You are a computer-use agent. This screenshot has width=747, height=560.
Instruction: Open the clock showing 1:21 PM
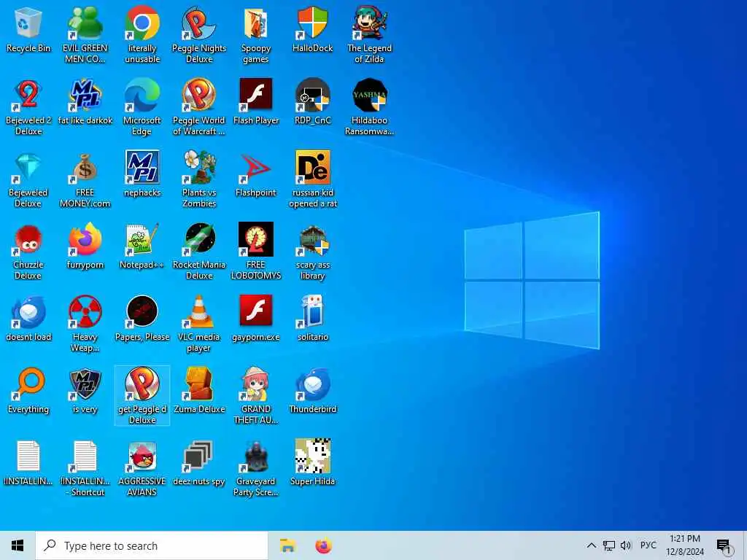pyautogui.click(x=685, y=545)
